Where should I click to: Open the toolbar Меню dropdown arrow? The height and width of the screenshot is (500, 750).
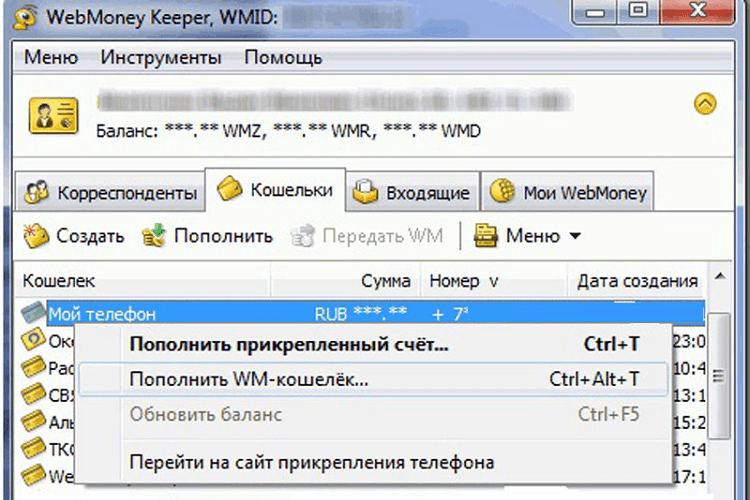click(x=575, y=236)
